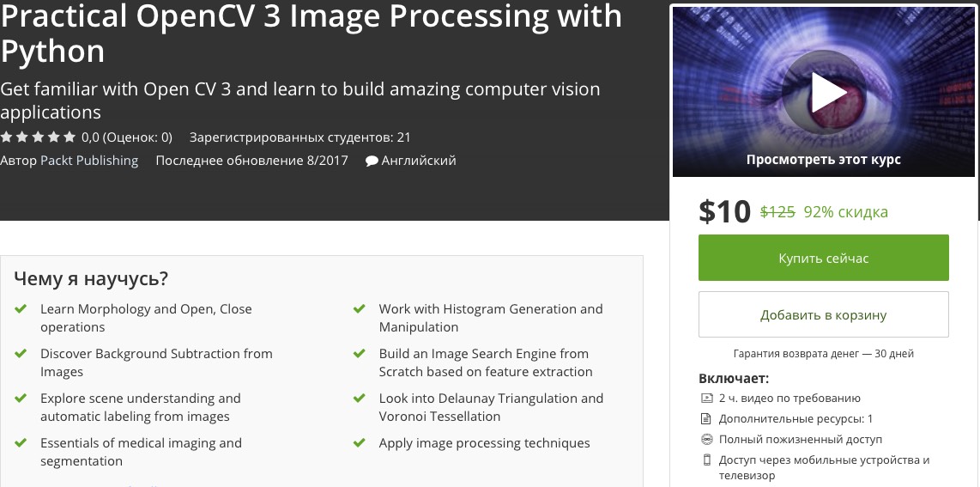The height and width of the screenshot is (487, 980).
Task: Click the Английский language label
Action: (x=419, y=160)
